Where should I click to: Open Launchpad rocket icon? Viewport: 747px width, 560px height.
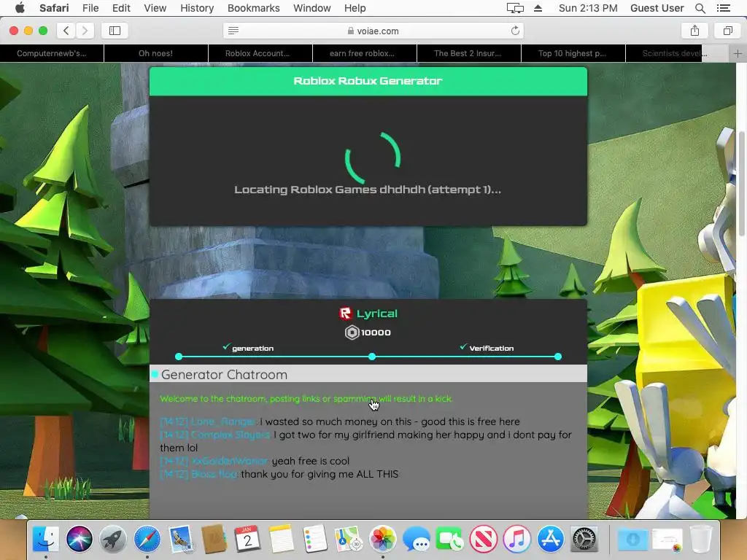[113, 539]
